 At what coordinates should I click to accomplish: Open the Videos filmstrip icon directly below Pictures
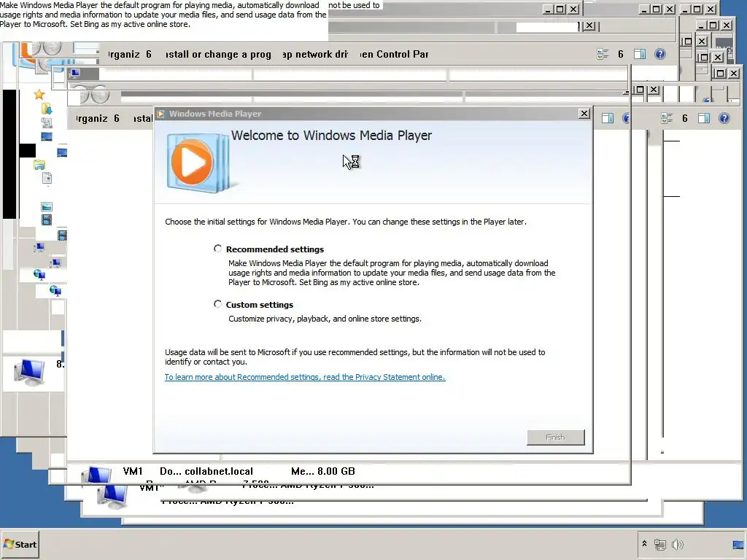click(x=47, y=219)
